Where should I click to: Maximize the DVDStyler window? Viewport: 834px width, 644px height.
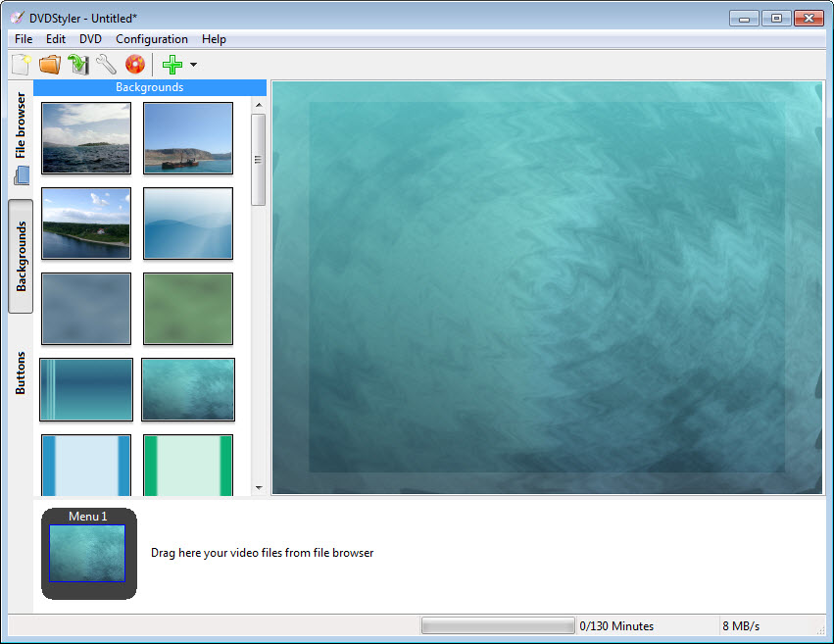point(776,19)
